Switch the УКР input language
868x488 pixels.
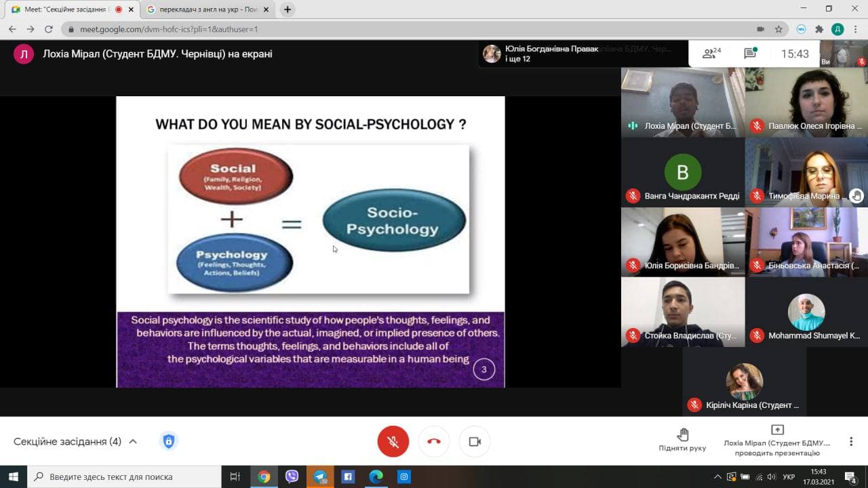pyautogui.click(x=789, y=476)
